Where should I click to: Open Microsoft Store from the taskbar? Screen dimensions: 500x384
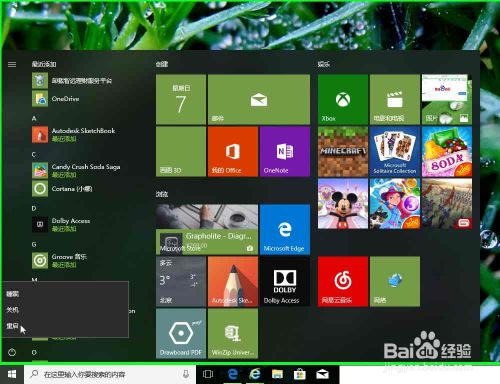click(300, 374)
